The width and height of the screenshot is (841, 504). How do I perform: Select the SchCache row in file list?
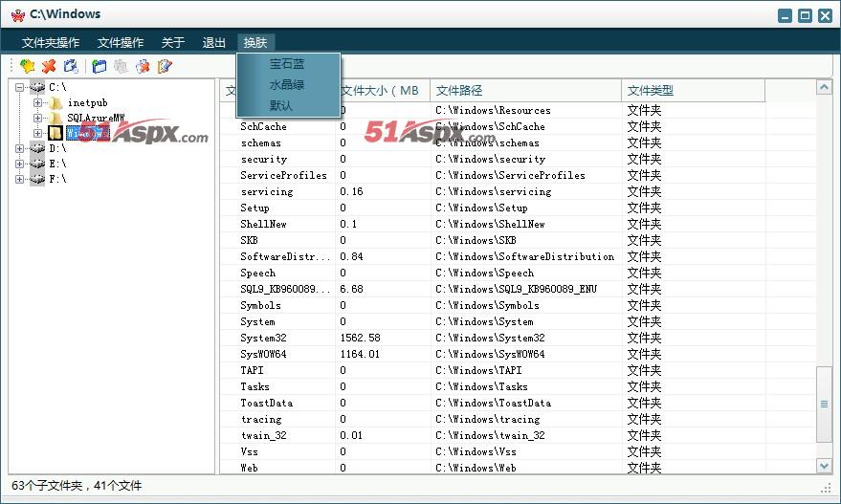point(519,126)
